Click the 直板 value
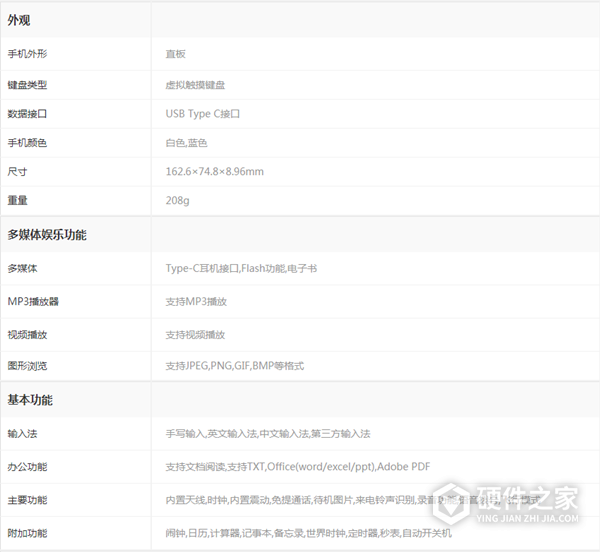Viewport: 600px width, 552px height. 176,54
